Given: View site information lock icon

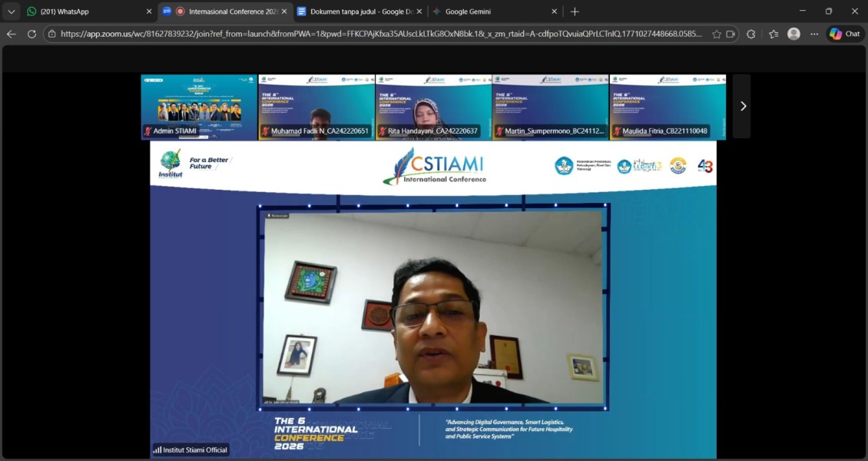Looking at the screenshot, I should click(x=51, y=34).
